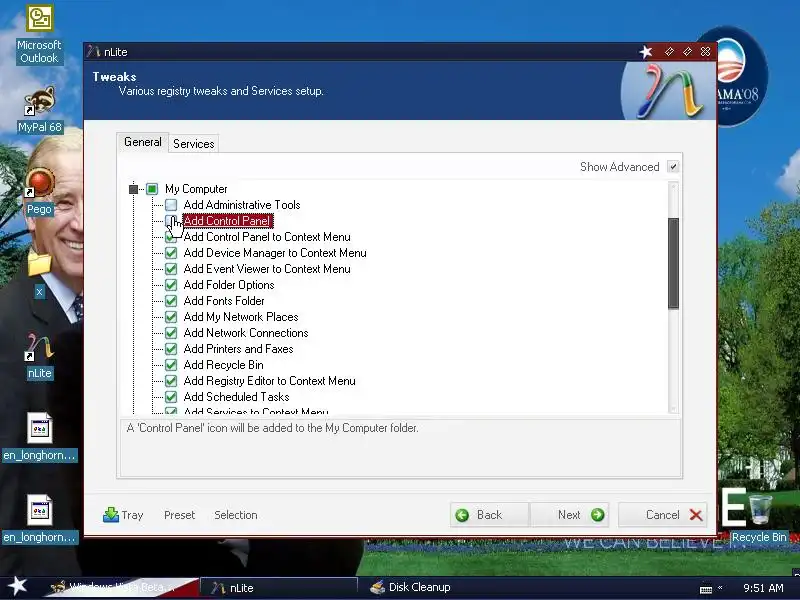Click the Back button
The height and width of the screenshot is (600, 800).
[490, 515]
